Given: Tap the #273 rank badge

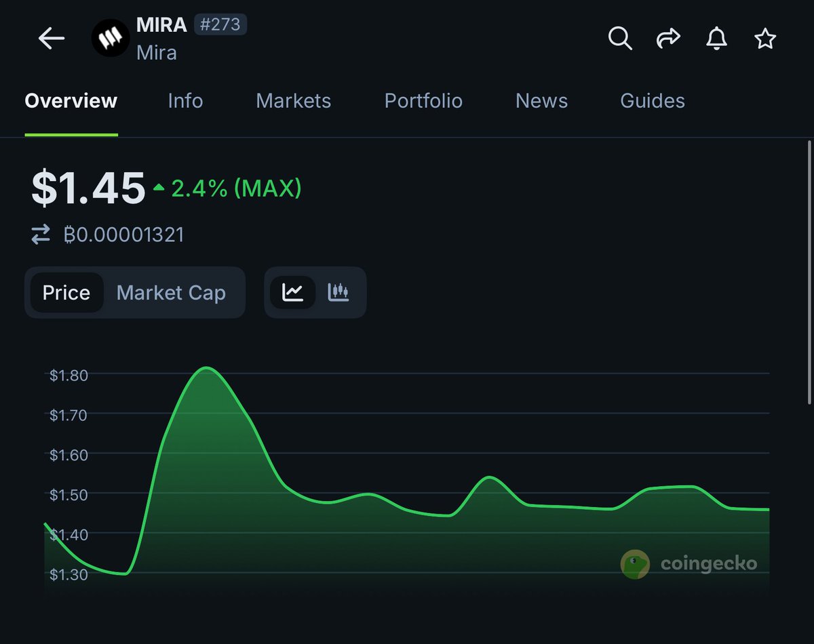Looking at the screenshot, I should coord(220,25).
